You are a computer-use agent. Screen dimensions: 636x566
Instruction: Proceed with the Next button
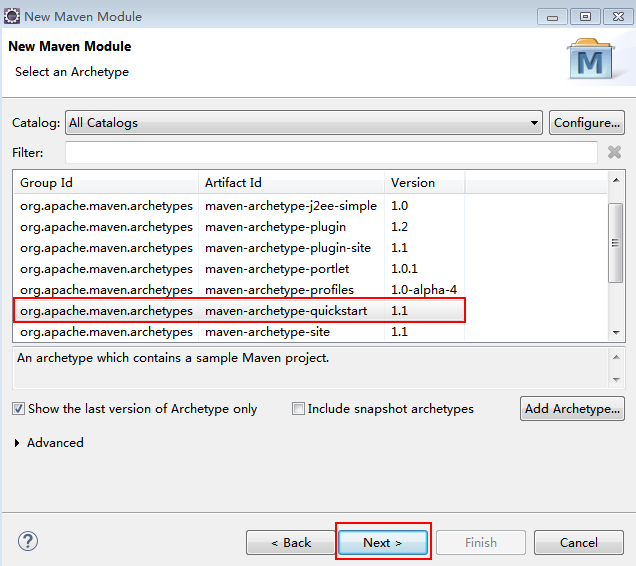[x=383, y=542]
